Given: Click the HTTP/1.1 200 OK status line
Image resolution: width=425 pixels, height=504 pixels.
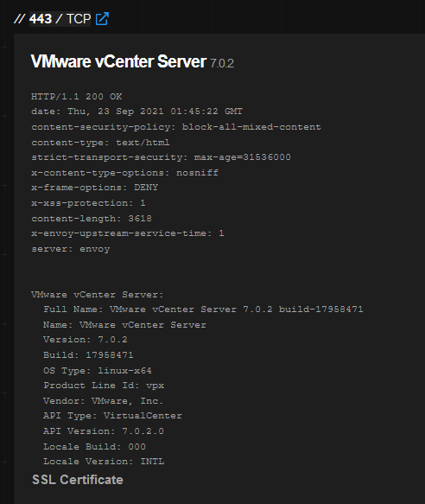Looking at the screenshot, I should pyautogui.click(x=77, y=97).
